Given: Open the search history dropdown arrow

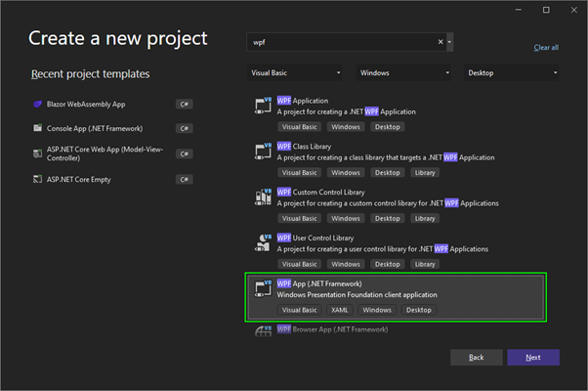Looking at the screenshot, I should coord(449,42).
